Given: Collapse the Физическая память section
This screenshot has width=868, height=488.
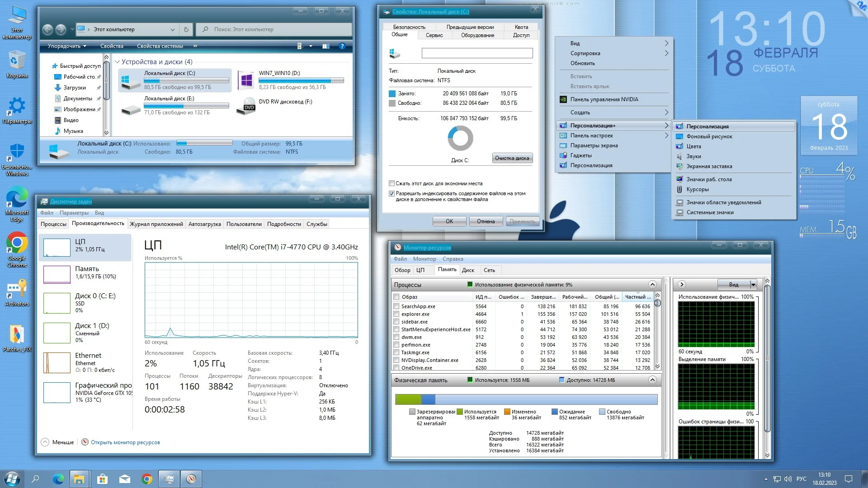Looking at the screenshot, I should (652, 380).
